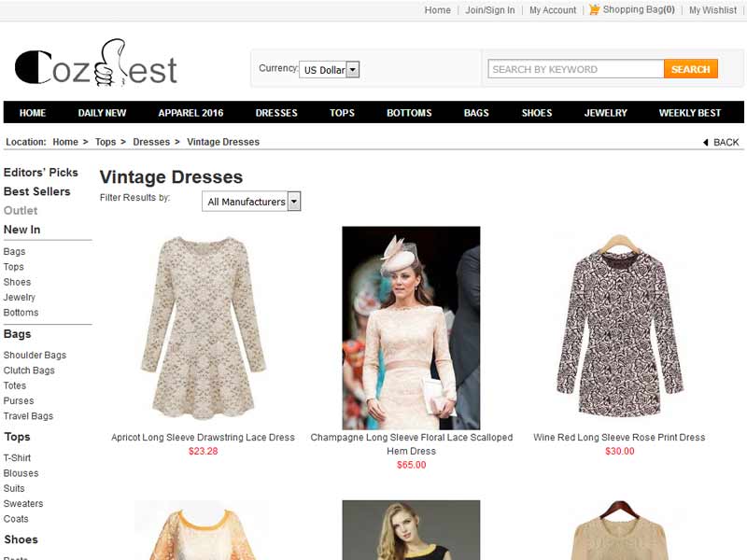Open the Join/Sign In link
Image resolution: width=747 pixels, height=560 pixels.
(489, 10)
